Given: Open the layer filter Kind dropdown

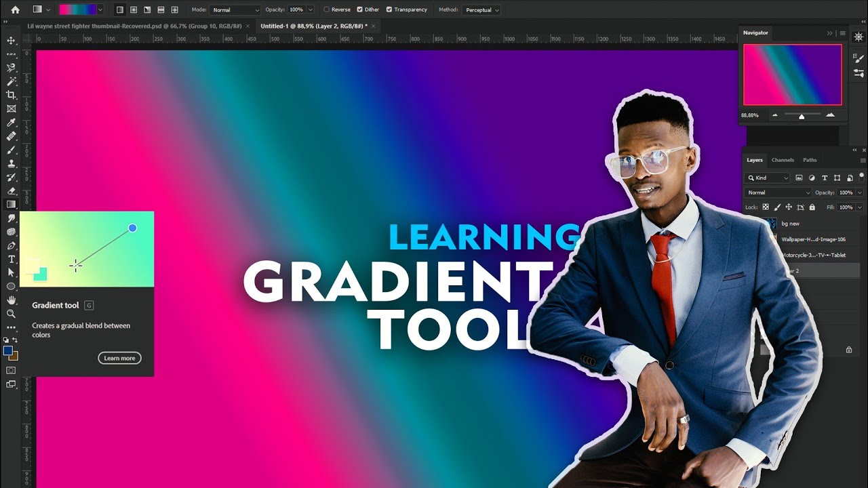Looking at the screenshot, I should pyautogui.click(x=768, y=178).
